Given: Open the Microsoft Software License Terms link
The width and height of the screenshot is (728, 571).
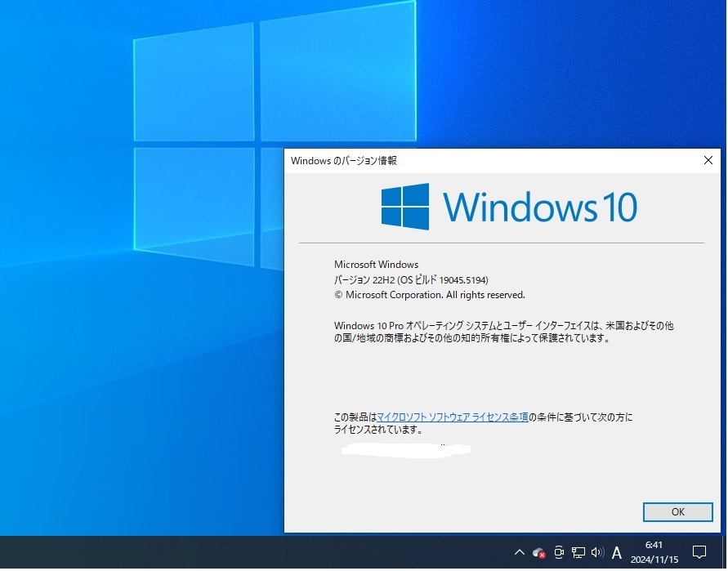Looking at the screenshot, I should [x=452, y=417].
